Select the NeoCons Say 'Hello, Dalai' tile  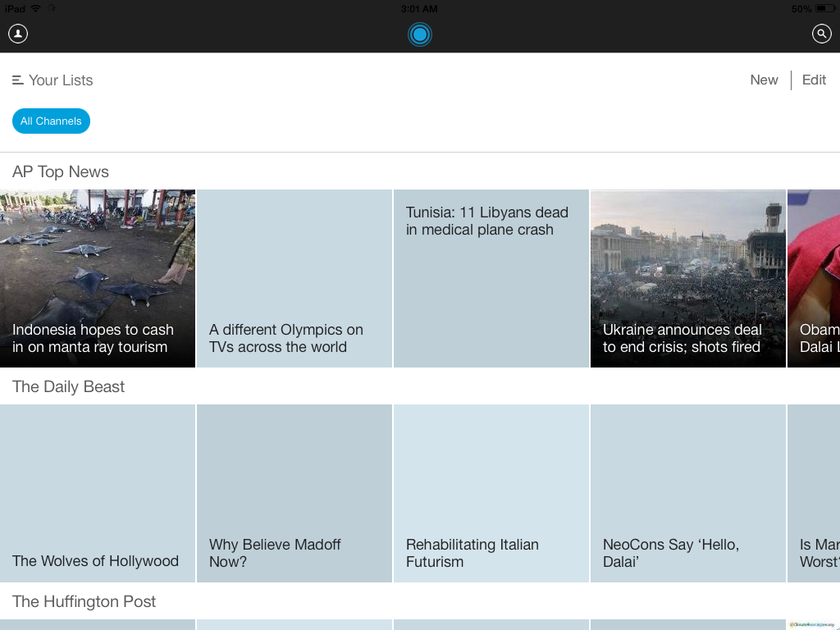tap(688, 494)
